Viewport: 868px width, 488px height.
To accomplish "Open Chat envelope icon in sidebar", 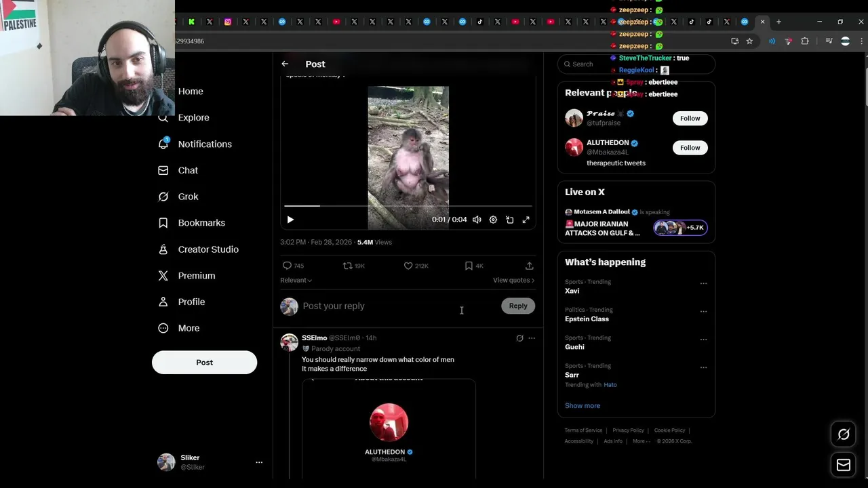I will click(163, 170).
